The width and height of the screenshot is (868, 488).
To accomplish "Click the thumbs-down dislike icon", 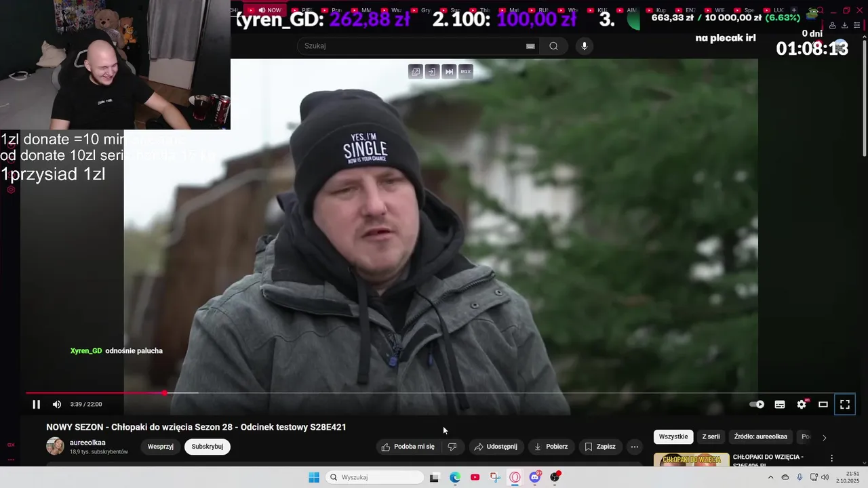I will pos(452,447).
